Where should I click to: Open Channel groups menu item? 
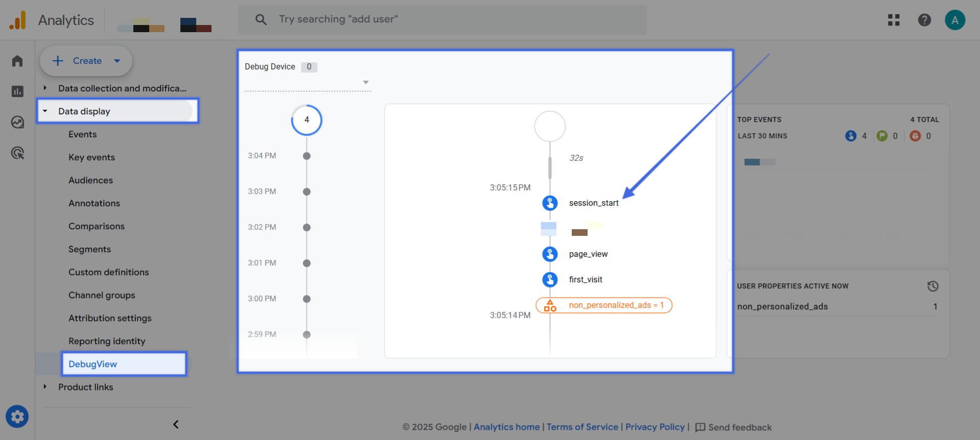102,295
